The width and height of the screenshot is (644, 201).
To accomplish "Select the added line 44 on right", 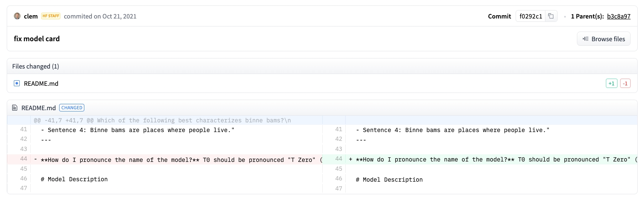I will (x=491, y=159).
